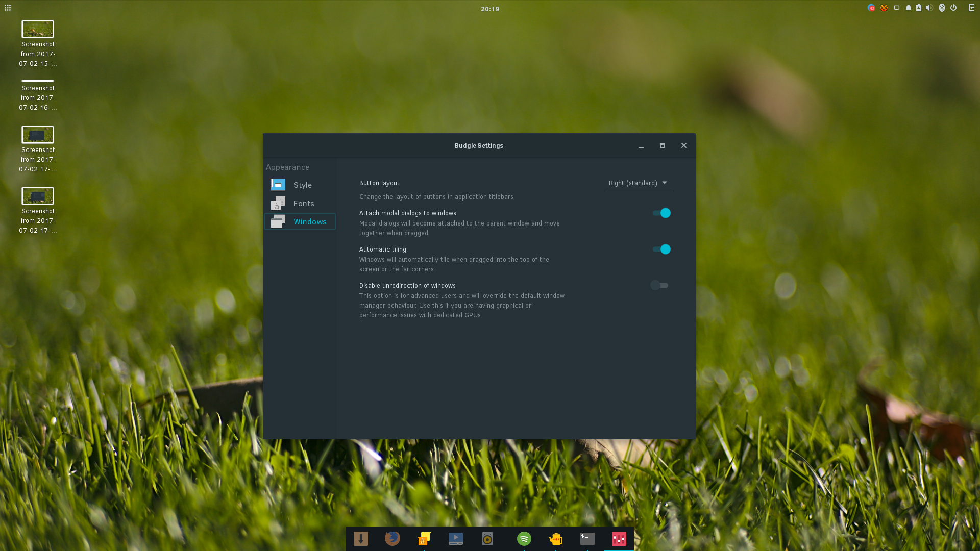
Task: Open the power menu icon
Action: (x=953, y=8)
